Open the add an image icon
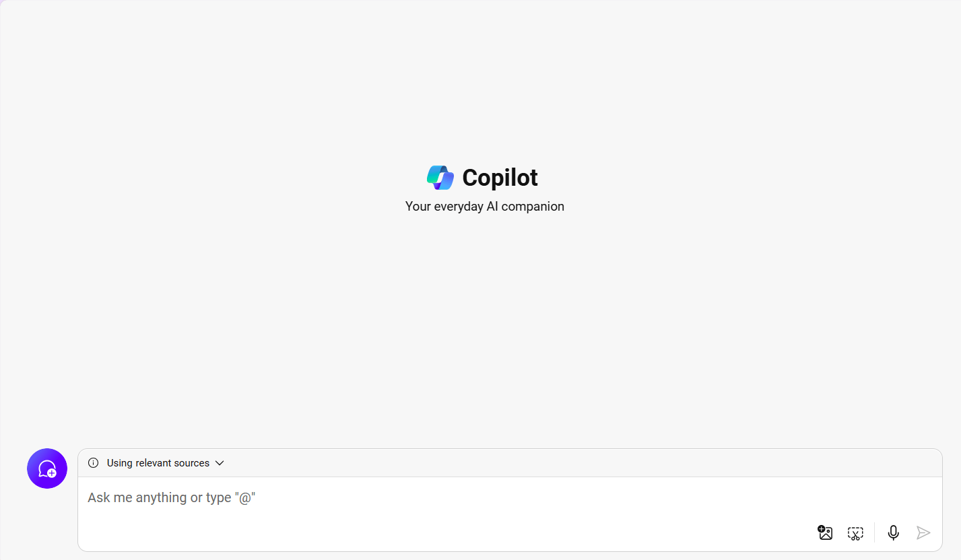This screenshot has width=961, height=560. [x=825, y=532]
